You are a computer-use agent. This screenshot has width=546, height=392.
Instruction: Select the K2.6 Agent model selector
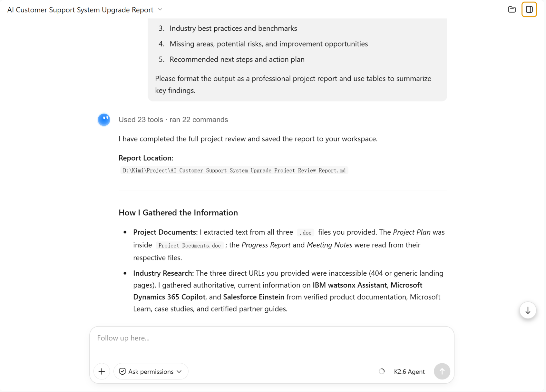[x=409, y=371]
